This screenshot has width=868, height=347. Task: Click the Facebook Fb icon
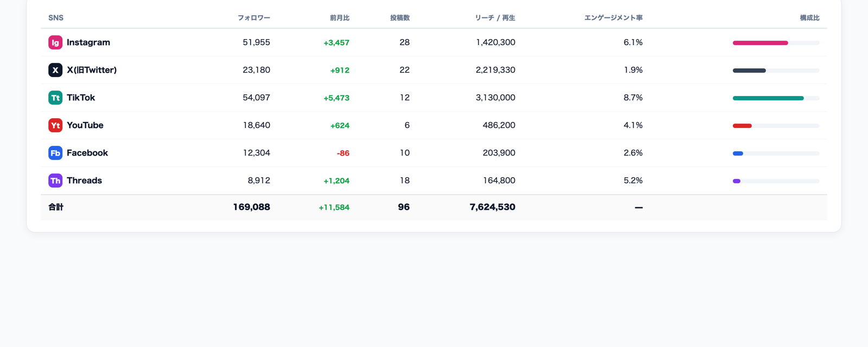click(55, 153)
